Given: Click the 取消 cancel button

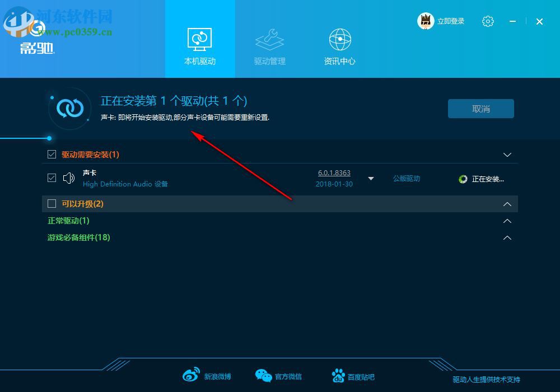Looking at the screenshot, I should pos(480,108).
